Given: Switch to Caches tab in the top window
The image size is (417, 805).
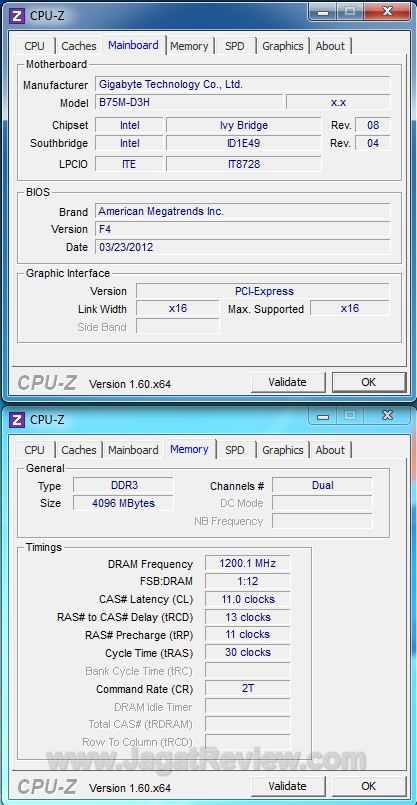Looking at the screenshot, I should [x=79, y=46].
